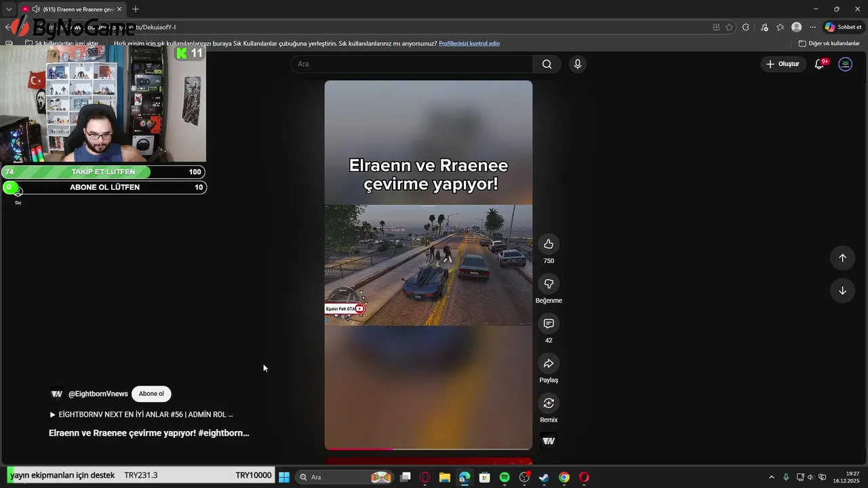Subscribe with the Abone ol button

(151, 394)
